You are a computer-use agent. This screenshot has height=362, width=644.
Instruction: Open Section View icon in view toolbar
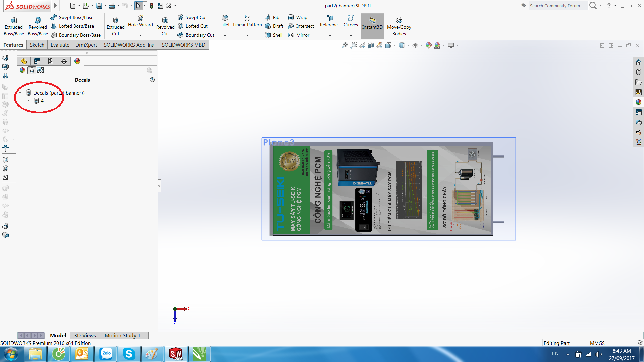[x=371, y=45]
